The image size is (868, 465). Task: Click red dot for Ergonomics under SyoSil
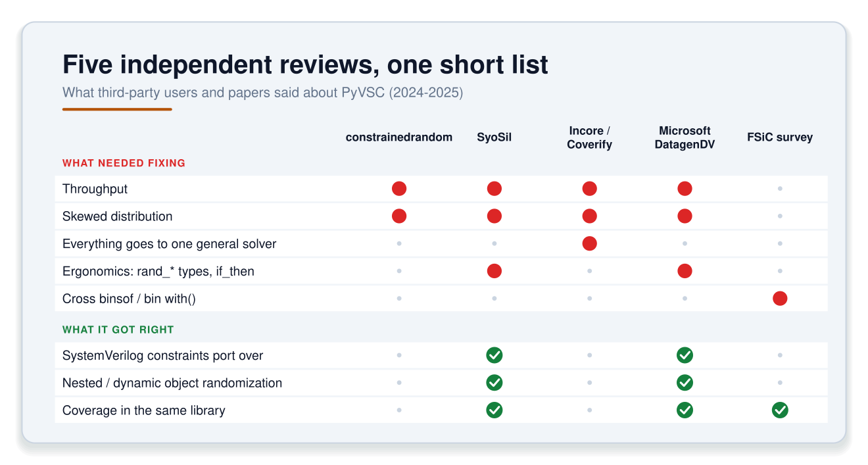494,271
